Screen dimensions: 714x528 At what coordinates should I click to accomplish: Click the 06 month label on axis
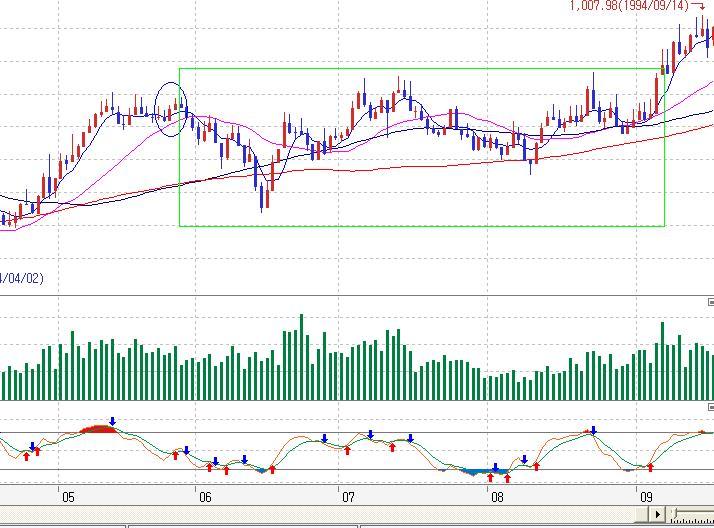(x=205, y=497)
